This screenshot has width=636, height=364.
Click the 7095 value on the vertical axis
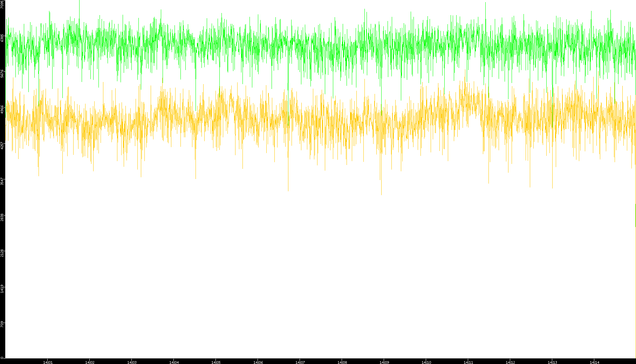[x=2, y=4]
